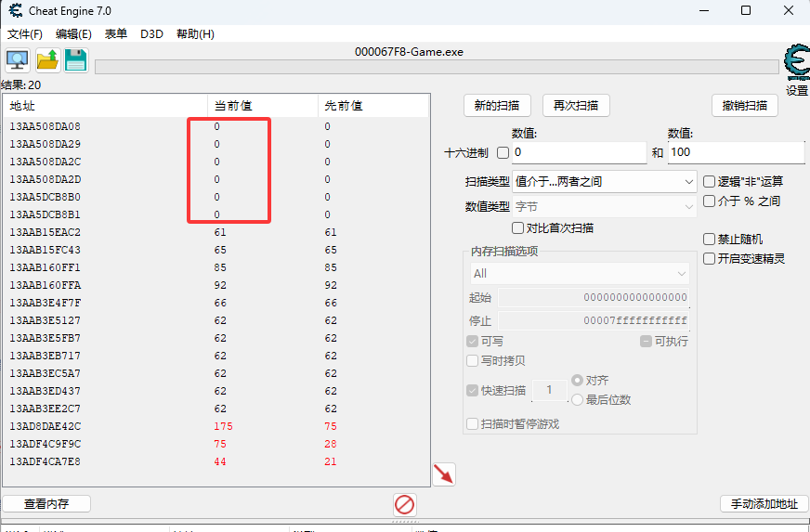
Task: Toggle the 快速扫描 checkbox
Action: [472, 391]
